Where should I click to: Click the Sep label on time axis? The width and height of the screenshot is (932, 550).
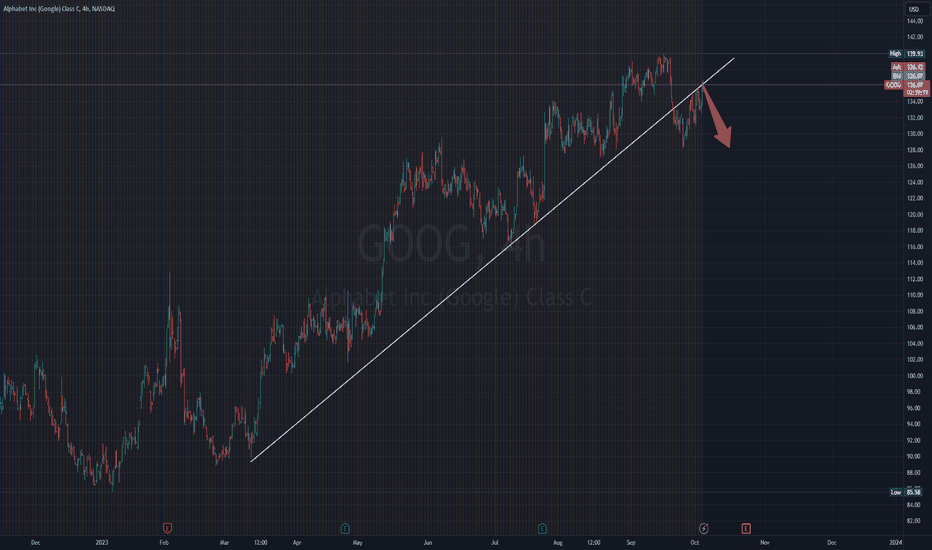[631, 542]
